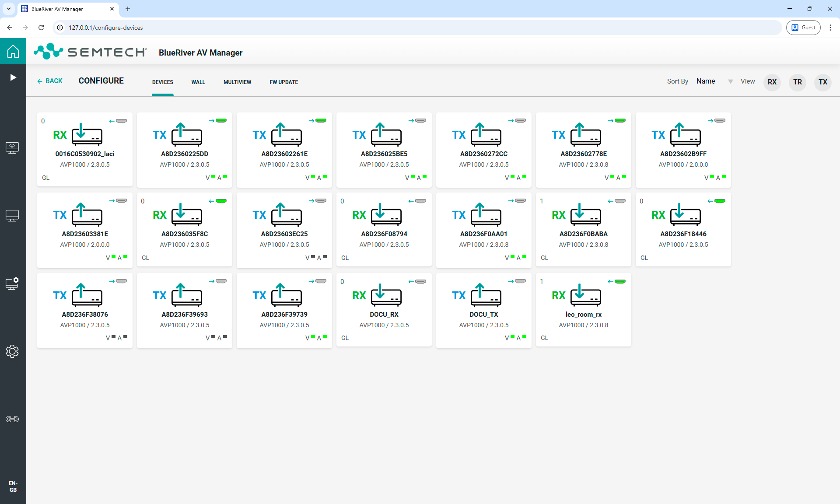840x504 pixels.
Task: Click the BACK link
Action: click(50, 81)
